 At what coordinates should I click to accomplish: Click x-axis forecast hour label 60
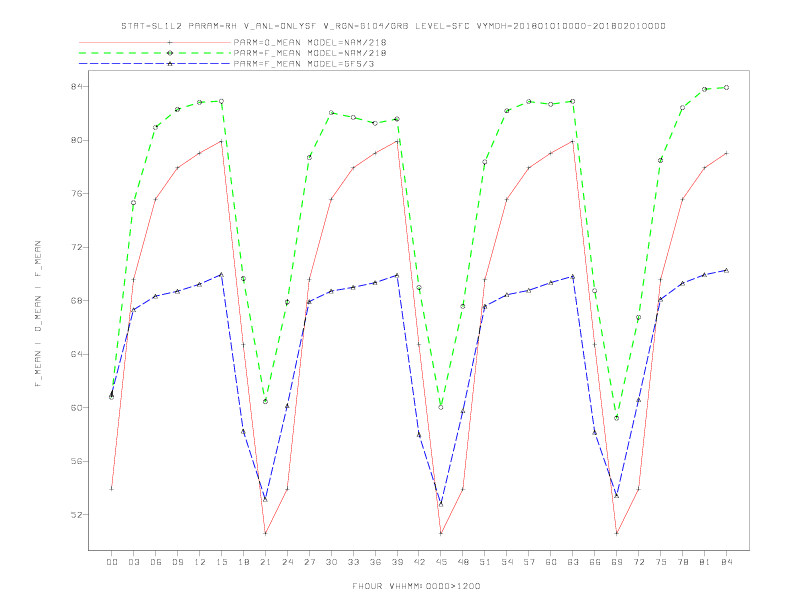pos(551,562)
